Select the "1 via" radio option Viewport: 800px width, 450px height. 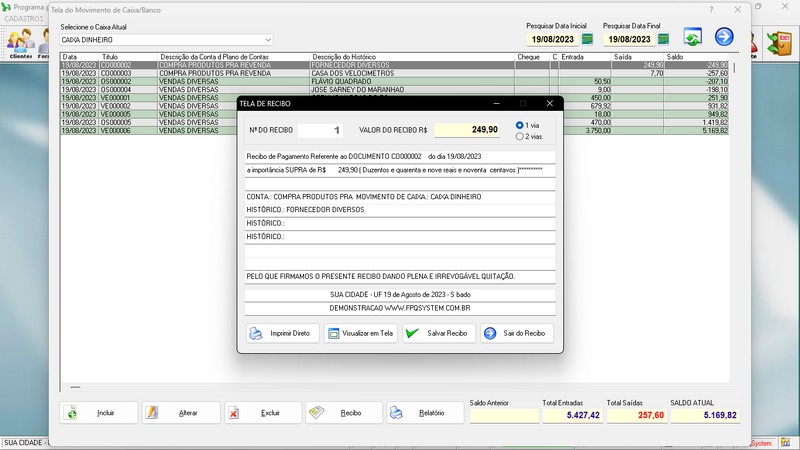[519, 125]
